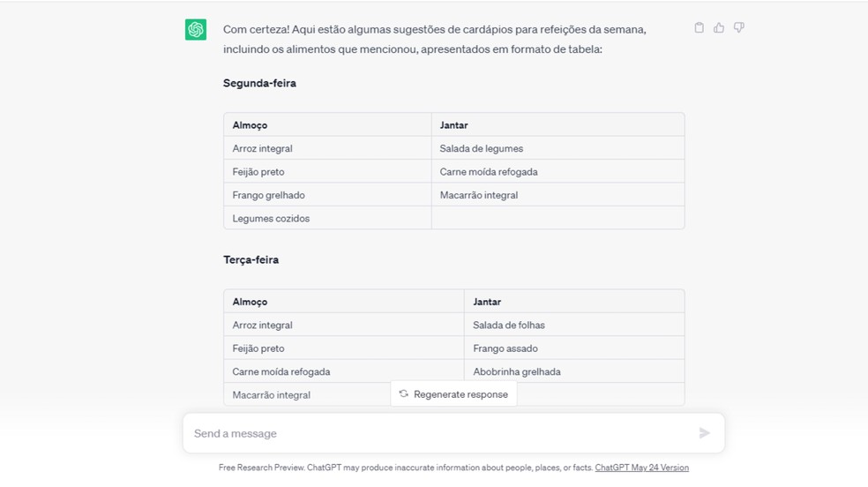Copy the response with clipboard icon

(700, 28)
